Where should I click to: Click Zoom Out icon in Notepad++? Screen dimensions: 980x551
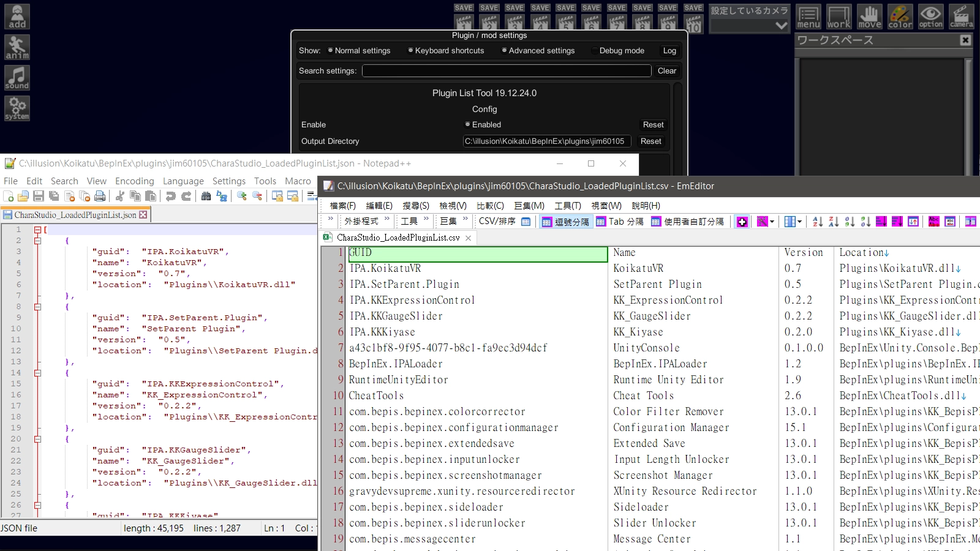(257, 196)
